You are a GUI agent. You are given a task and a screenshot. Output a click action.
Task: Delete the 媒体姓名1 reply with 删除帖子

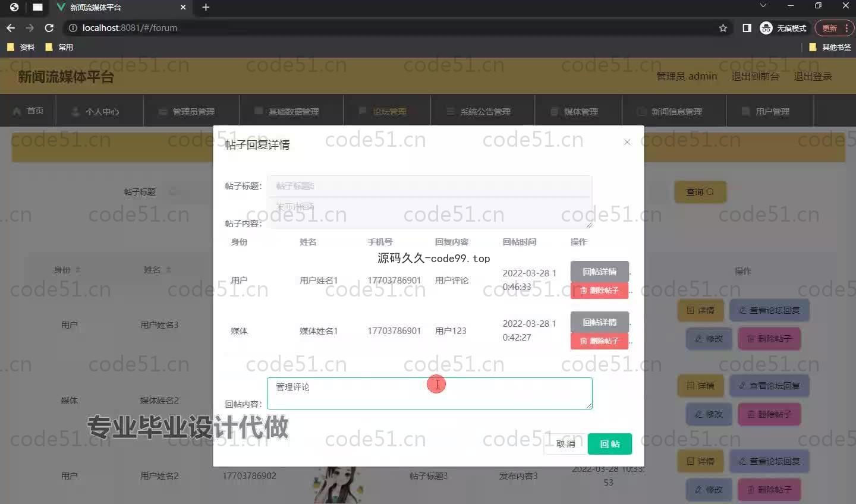pyautogui.click(x=600, y=341)
